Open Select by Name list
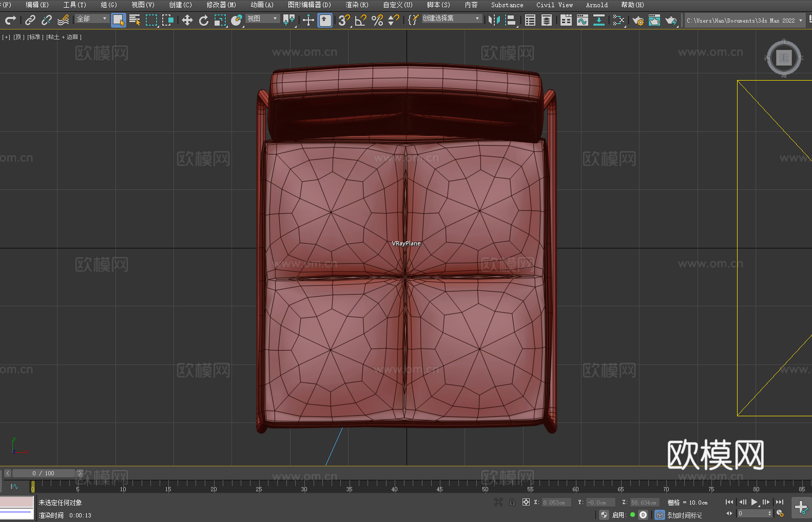The height and width of the screenshot is (522, 812). [135, 20]
